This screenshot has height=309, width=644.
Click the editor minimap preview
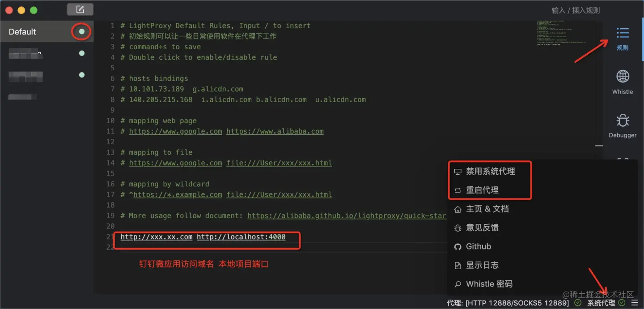pos(562,33)
